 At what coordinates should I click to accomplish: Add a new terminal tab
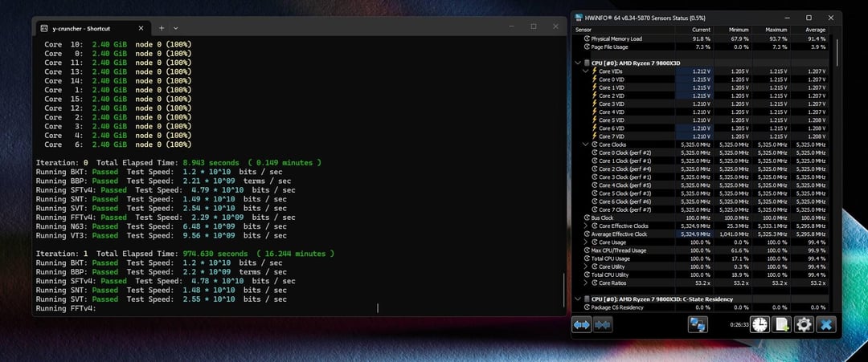tap(161, 27)
